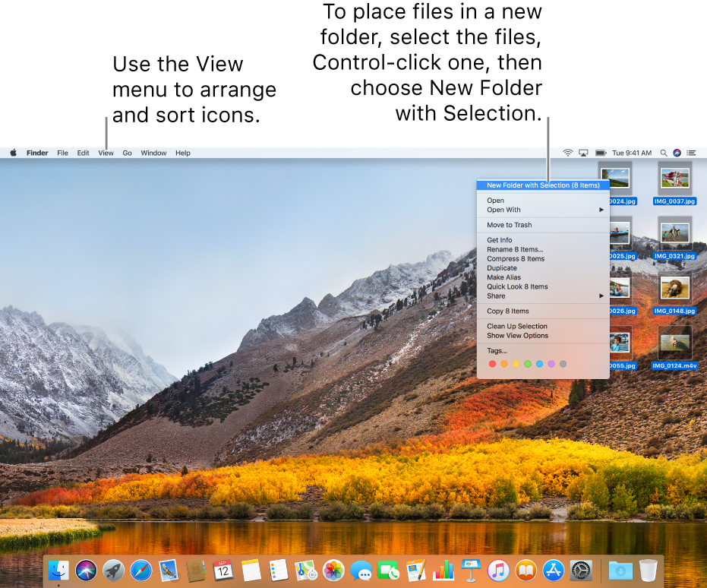
Task: Open Safari from the Dock
Action: (141, 571)
